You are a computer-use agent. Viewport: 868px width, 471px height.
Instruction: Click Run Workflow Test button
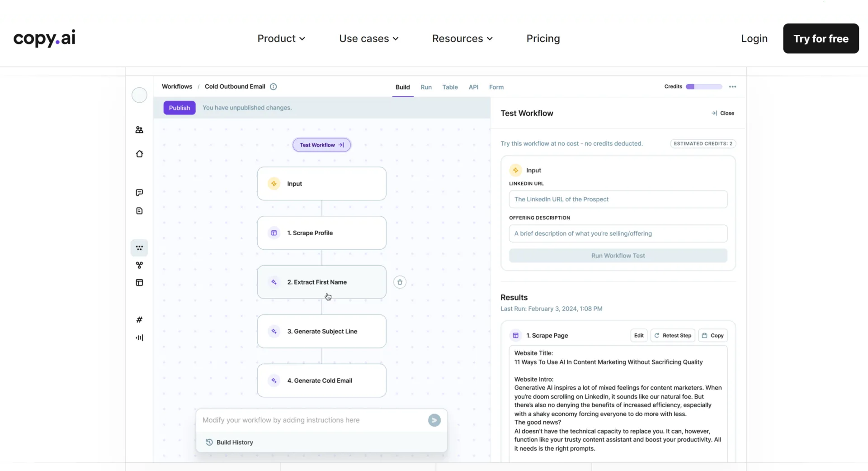click(x=618, y=256)
